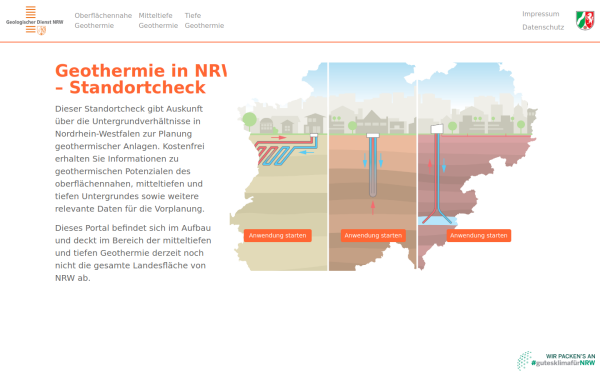The image size is (600, 375).
Task: Open the Datenschutz link
Action: [x=543, y=28]
